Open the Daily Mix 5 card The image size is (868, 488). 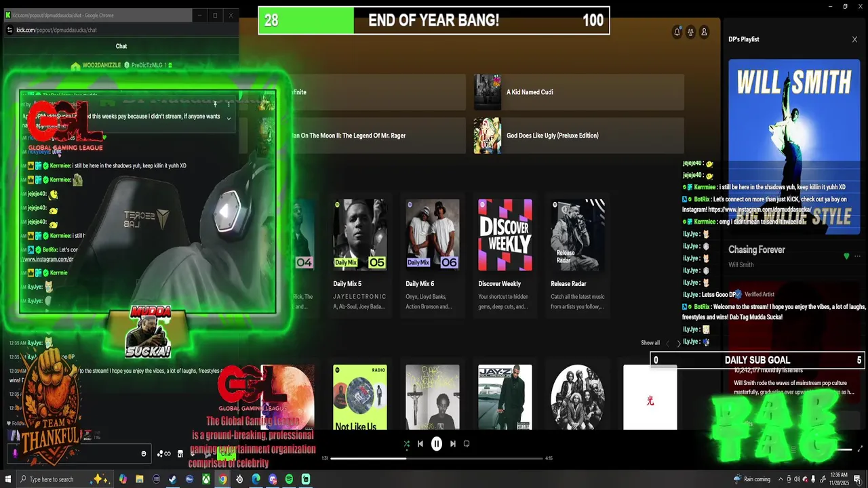tap(360, 254)
